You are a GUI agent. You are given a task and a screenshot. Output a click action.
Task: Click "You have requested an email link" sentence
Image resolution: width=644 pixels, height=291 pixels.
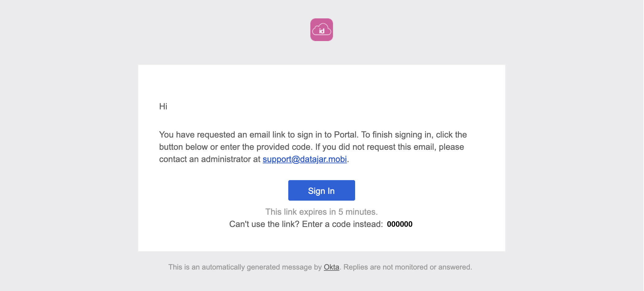click(223, 135)
